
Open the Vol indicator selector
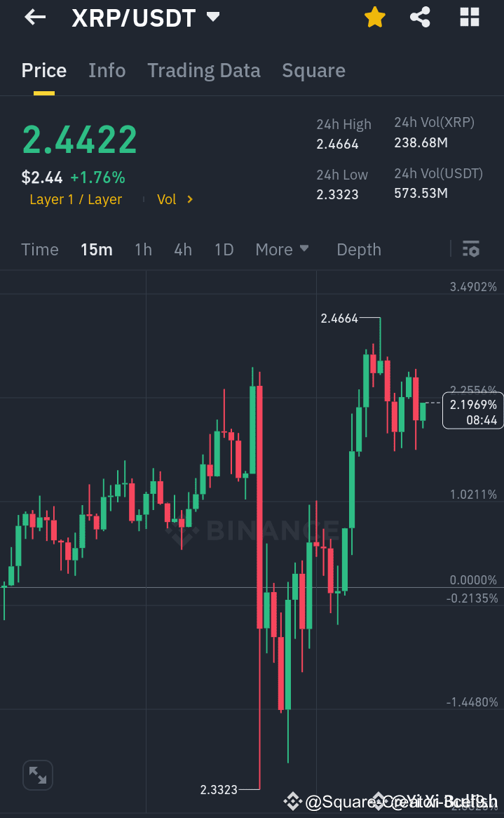[173, 199]
